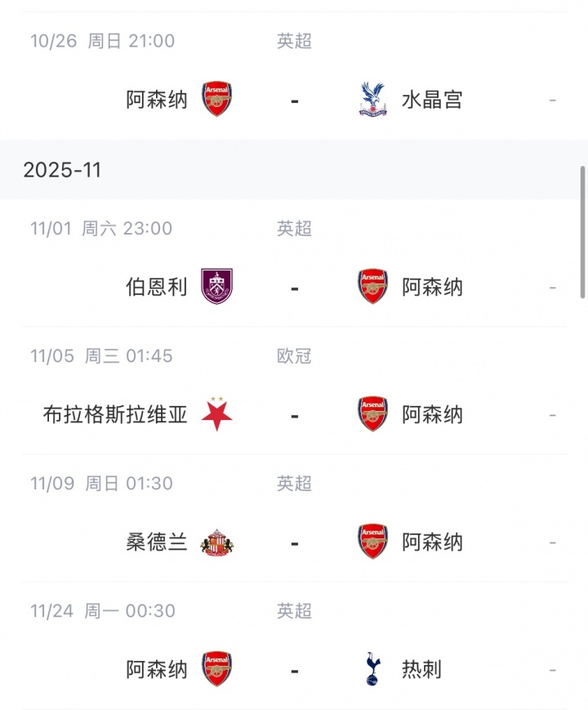The width and height of the screenshot is (588, 710).
Task: Select the Tottenham Hotspur crest
Action: [x=373, y=669]
